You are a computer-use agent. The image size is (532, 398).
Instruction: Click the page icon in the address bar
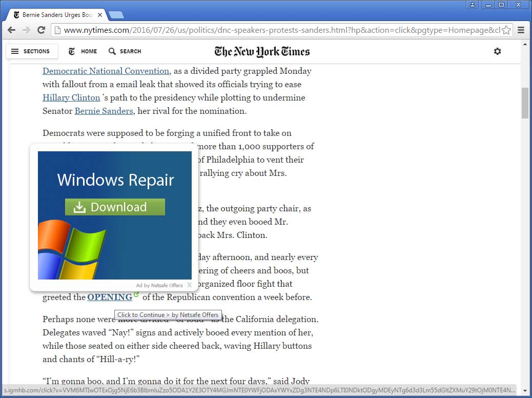[57, 30]
